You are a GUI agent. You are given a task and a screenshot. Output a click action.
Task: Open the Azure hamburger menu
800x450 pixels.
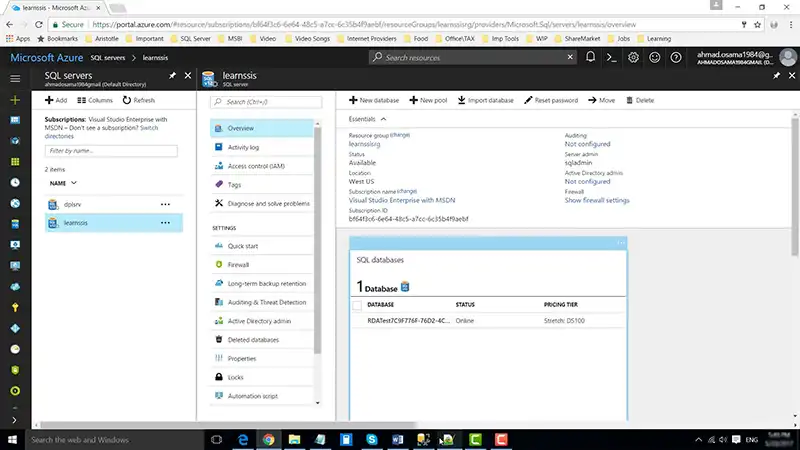[x=15, y=79]
